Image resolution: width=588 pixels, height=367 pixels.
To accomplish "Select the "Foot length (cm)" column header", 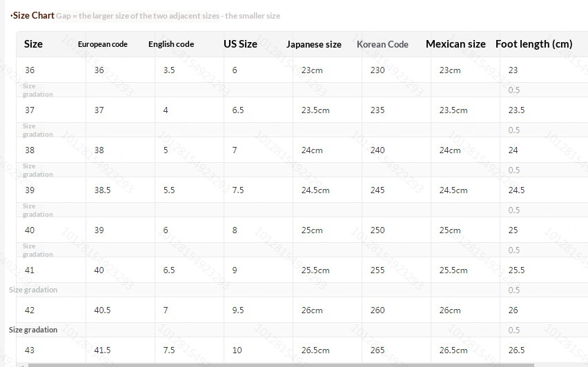I will [x=533, y=44].
